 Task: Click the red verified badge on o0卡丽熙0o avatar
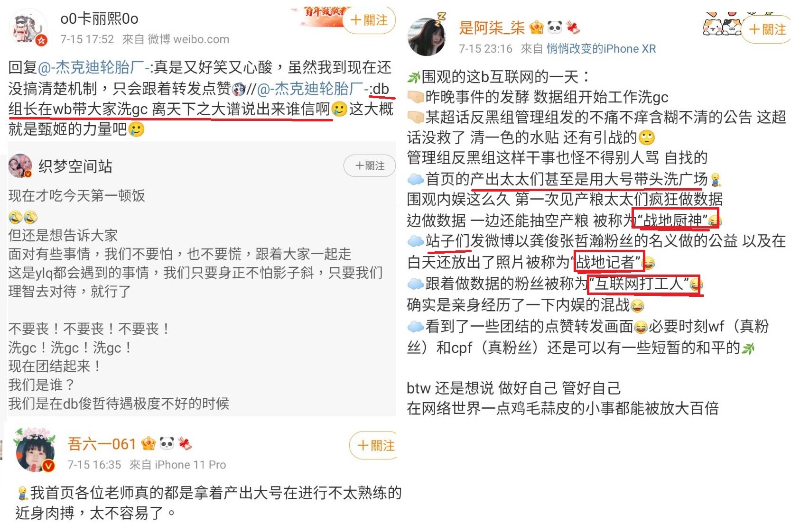42,41
